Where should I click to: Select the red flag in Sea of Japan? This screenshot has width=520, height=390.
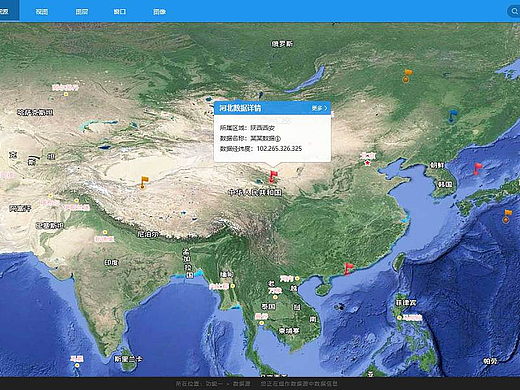pyautogui.click(x=477, y=169)
